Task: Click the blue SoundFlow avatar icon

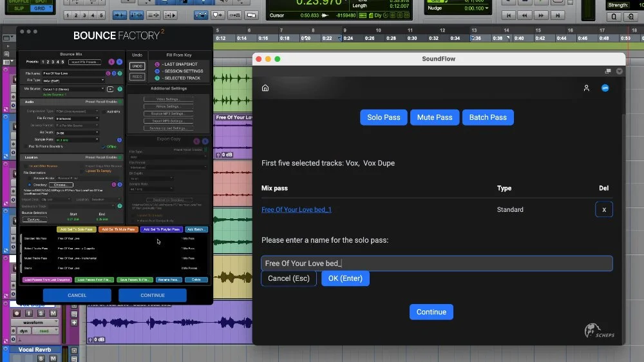Action: (x=605, y=88)
